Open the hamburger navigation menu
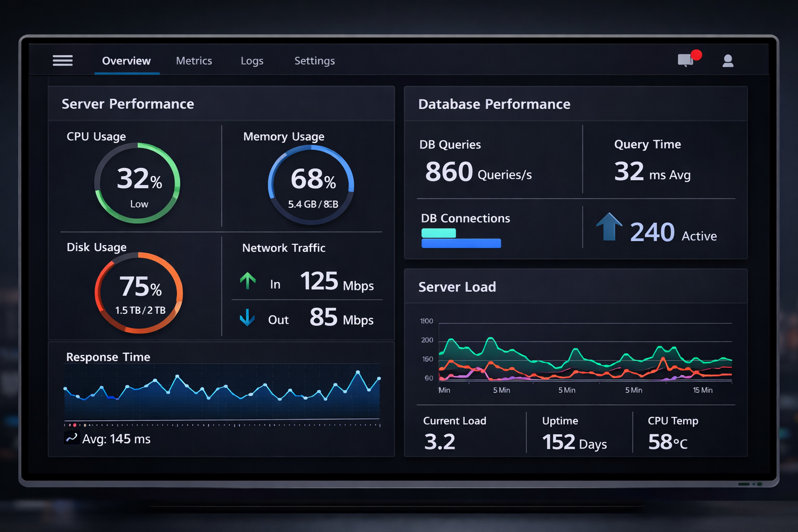 [62, 60]
